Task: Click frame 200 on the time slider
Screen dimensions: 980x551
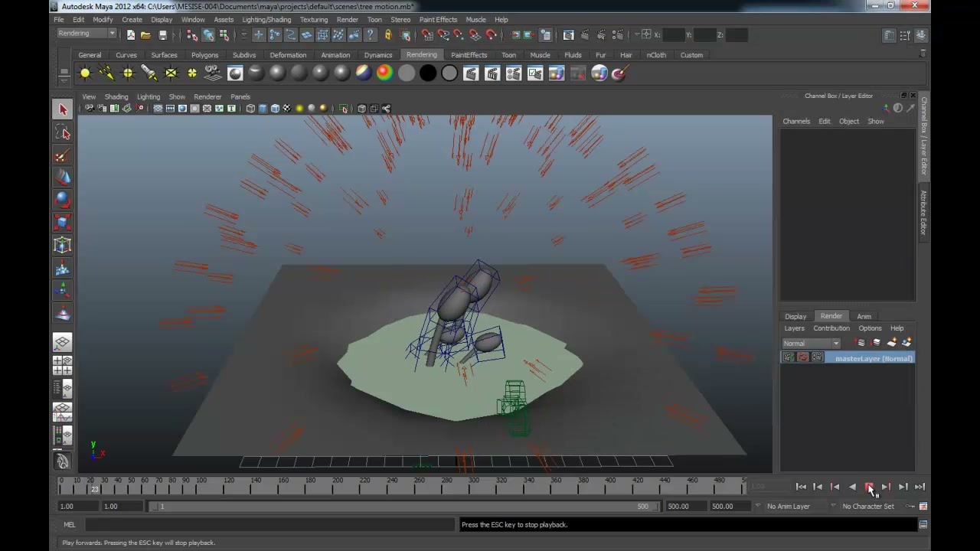Action: 338,485
